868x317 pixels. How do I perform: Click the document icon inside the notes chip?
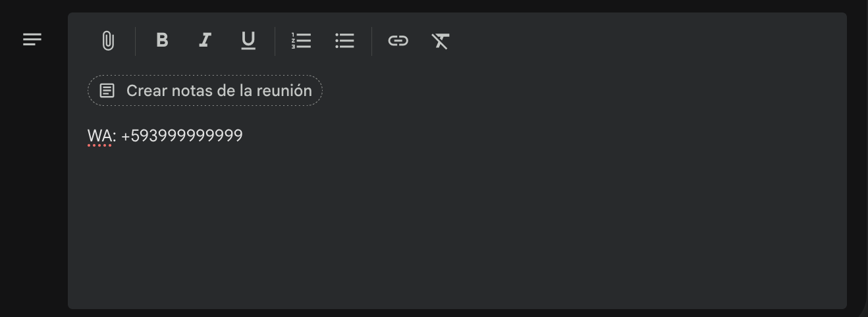coord(107,91)
